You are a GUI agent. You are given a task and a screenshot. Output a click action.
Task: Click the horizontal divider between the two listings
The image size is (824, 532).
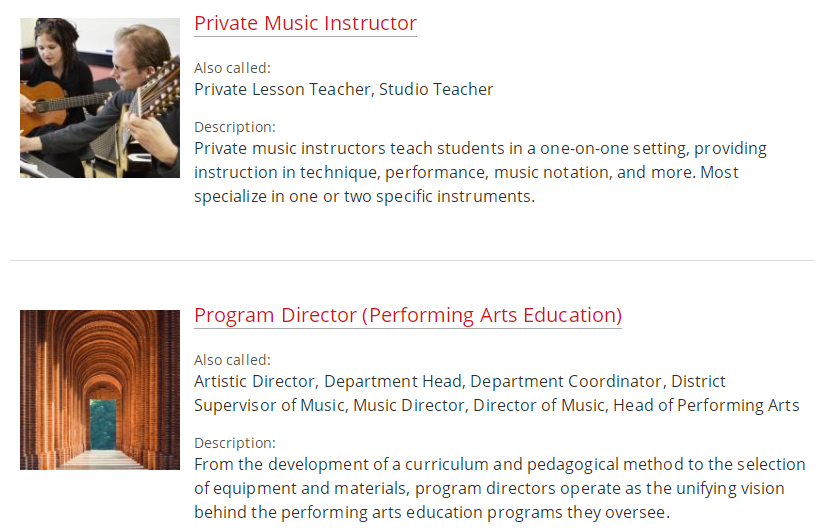[412, 260]
